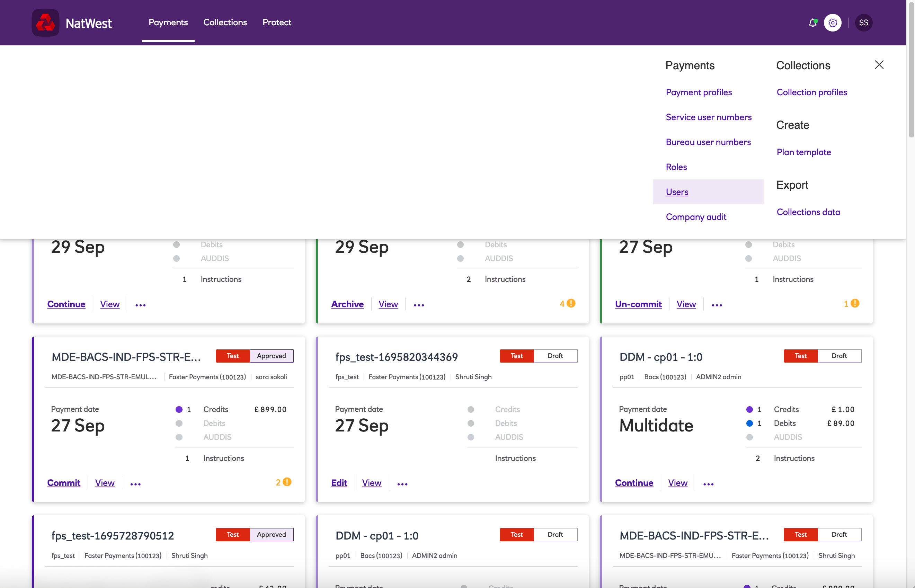The image size is (915, 588).
Task: Click the Draft badge on fps_test-1695820344369
Action: coord(555,356)
